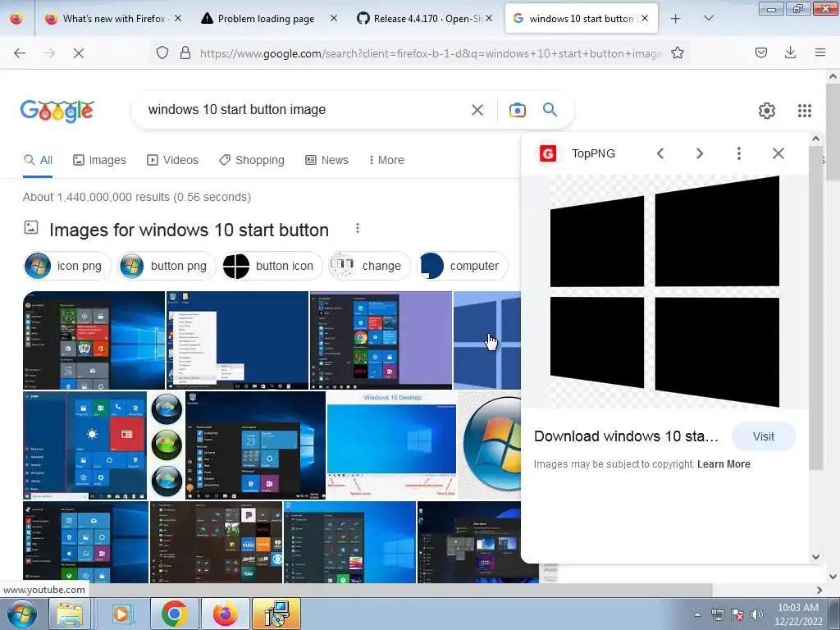Screen dimensions: 840x630
Task: Show hidden system tray icons arrow
Action: click(697, 614)
